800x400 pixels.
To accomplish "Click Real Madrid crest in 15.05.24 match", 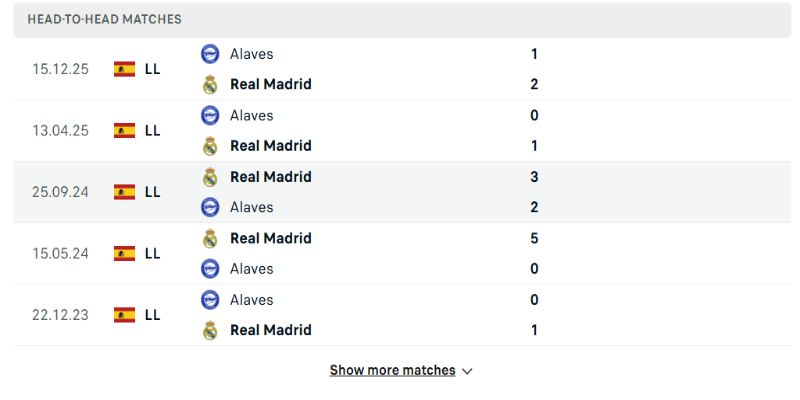I will pos(210,238).
